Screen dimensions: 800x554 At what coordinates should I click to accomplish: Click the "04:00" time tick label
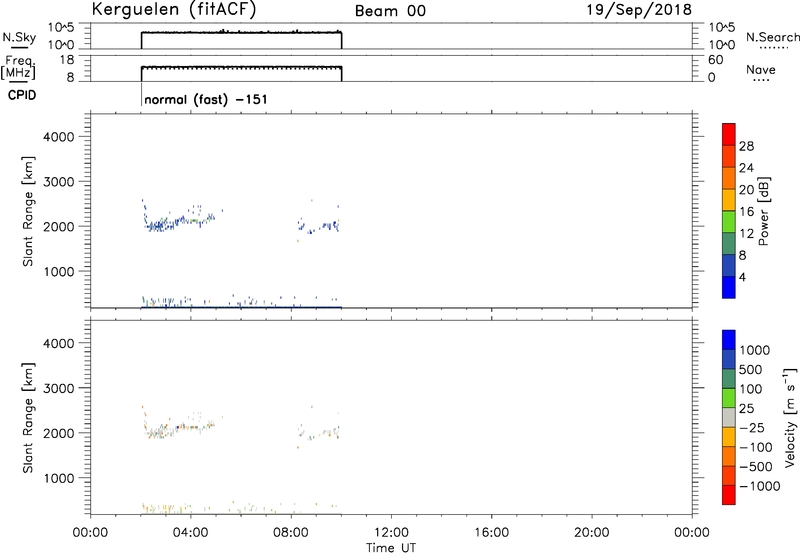[x=191, y=533]
